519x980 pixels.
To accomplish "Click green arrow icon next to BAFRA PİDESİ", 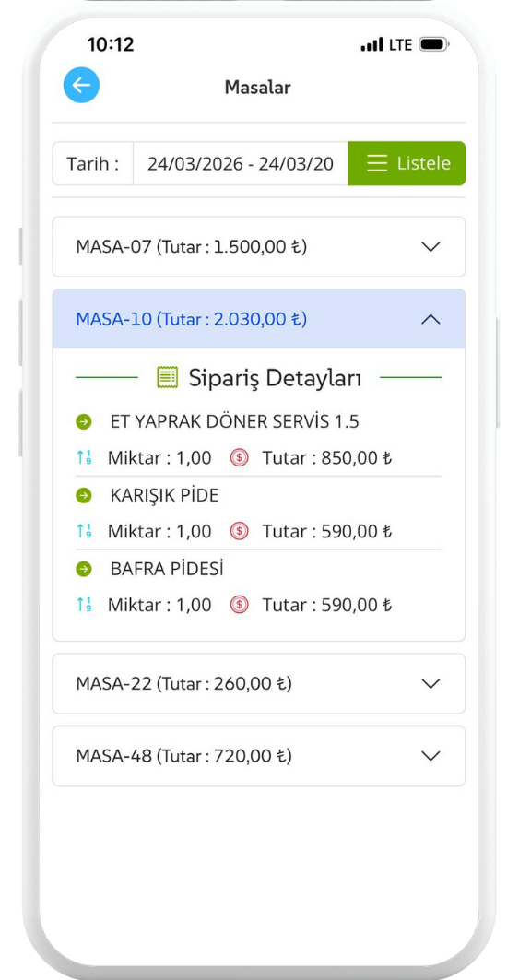I will (84, 569).
